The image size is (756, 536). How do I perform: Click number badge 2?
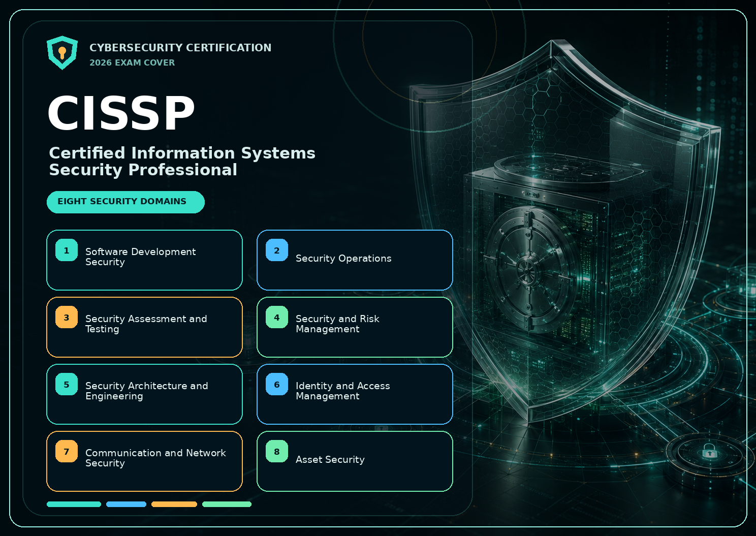click(277, 250)
